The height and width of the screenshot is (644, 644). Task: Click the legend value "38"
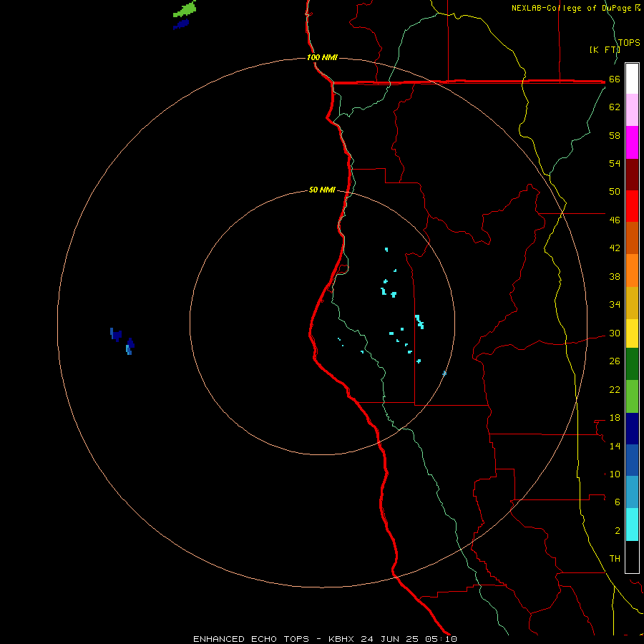click(x=615, y=277)
